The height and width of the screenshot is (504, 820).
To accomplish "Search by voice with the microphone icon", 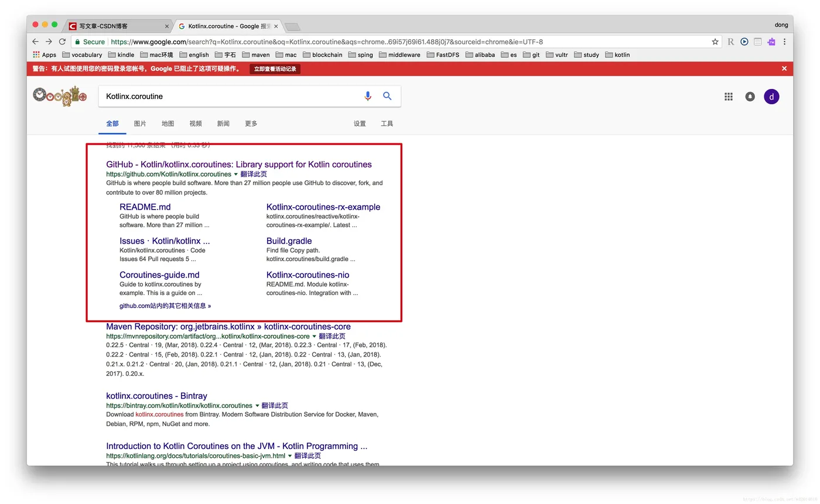I will click(x=368, y=96).
